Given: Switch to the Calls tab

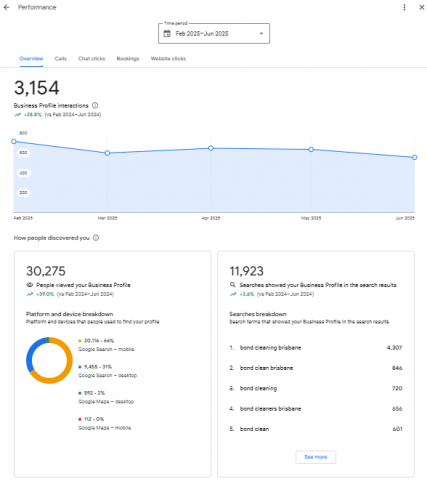Looking at the screenshot, I should [x=61, y=59].
